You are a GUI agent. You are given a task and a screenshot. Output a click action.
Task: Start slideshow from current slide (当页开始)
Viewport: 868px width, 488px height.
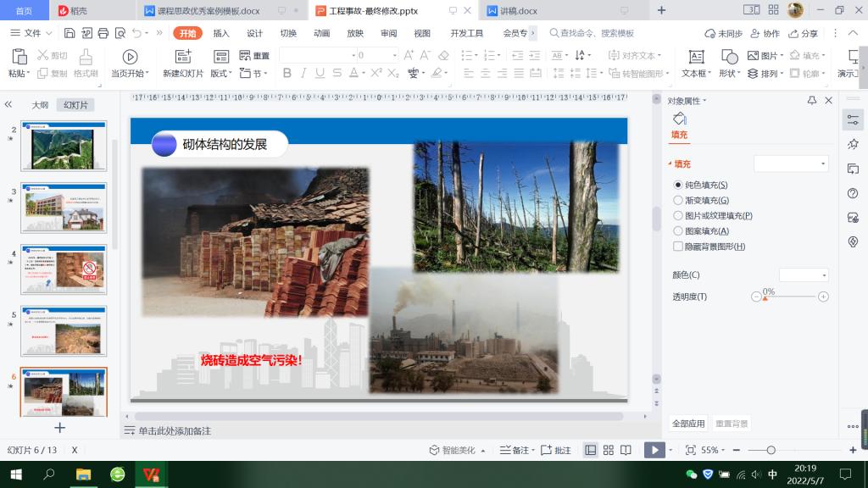[x=130, y=57]
